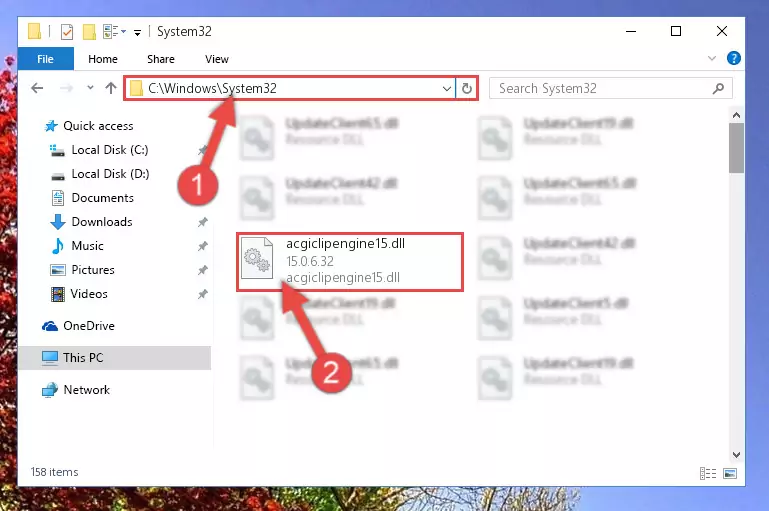Screen dimensions: 769x511
Task: Go up one folder level
Action: coord(111,88)
